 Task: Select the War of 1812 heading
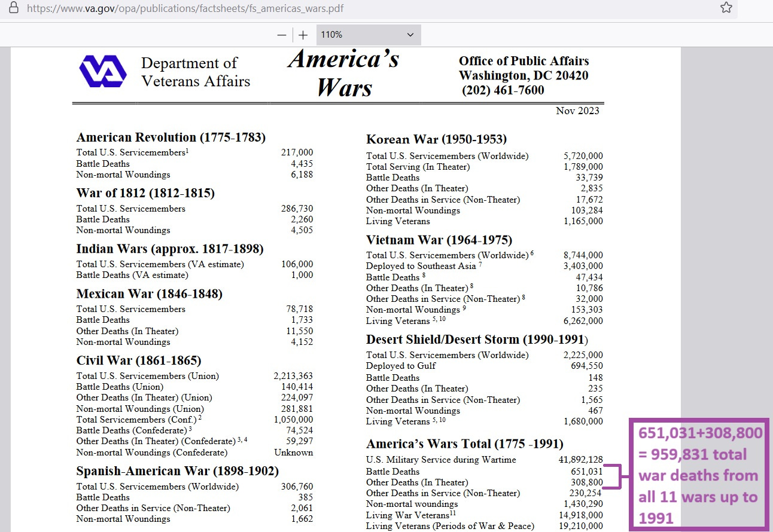tap(145, 192)
